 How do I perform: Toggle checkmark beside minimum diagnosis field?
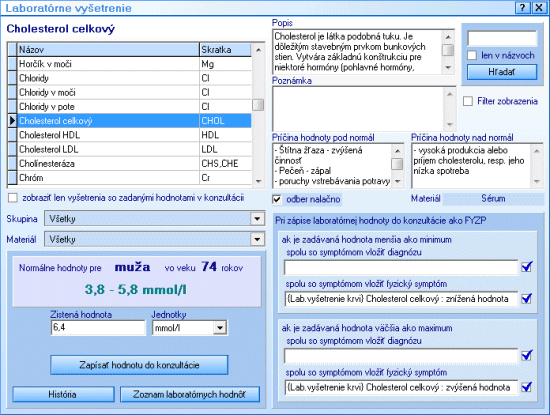point(526,267)
